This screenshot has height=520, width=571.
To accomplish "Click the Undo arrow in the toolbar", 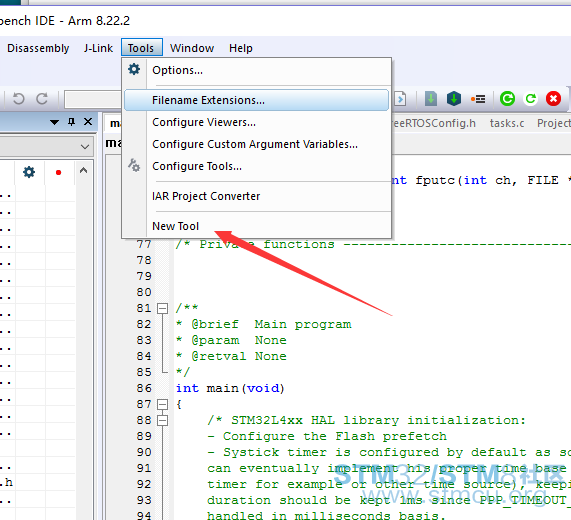I will pos(18,99).
